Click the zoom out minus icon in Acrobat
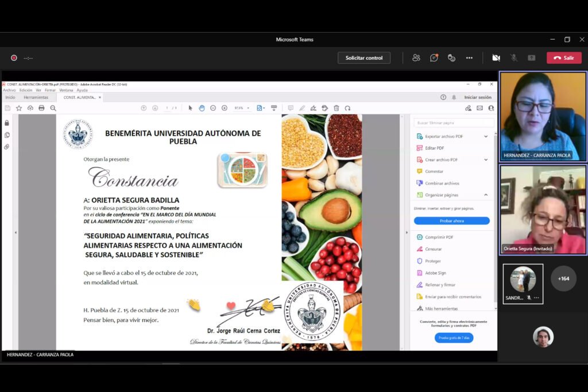Viewport: 588px width, 392px height. 213,108
